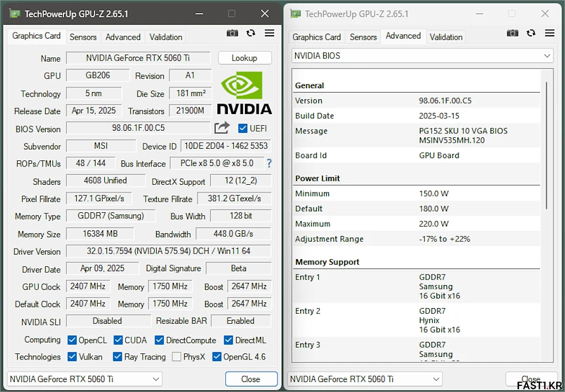
Task: Click the Digital Signature field showing Beta
Action: 238,268
